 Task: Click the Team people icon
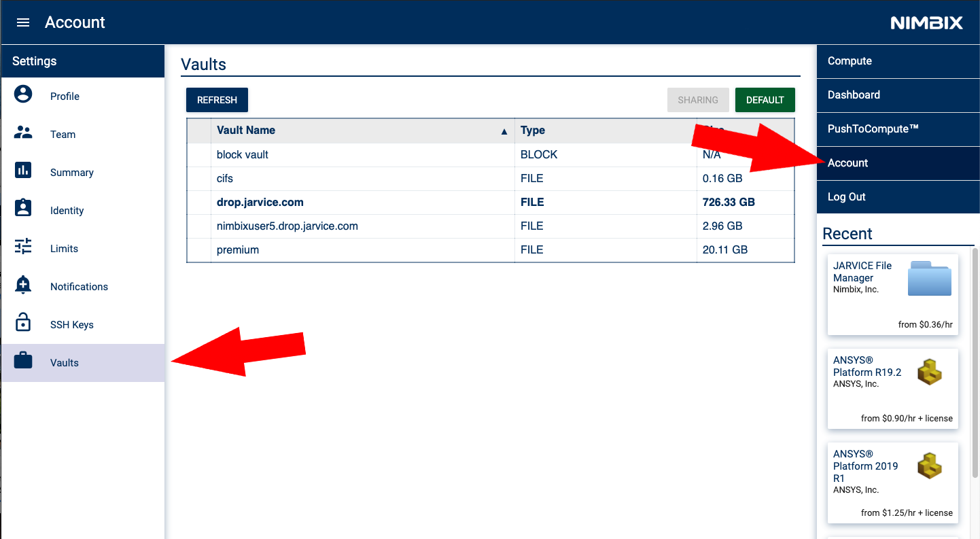23,133
